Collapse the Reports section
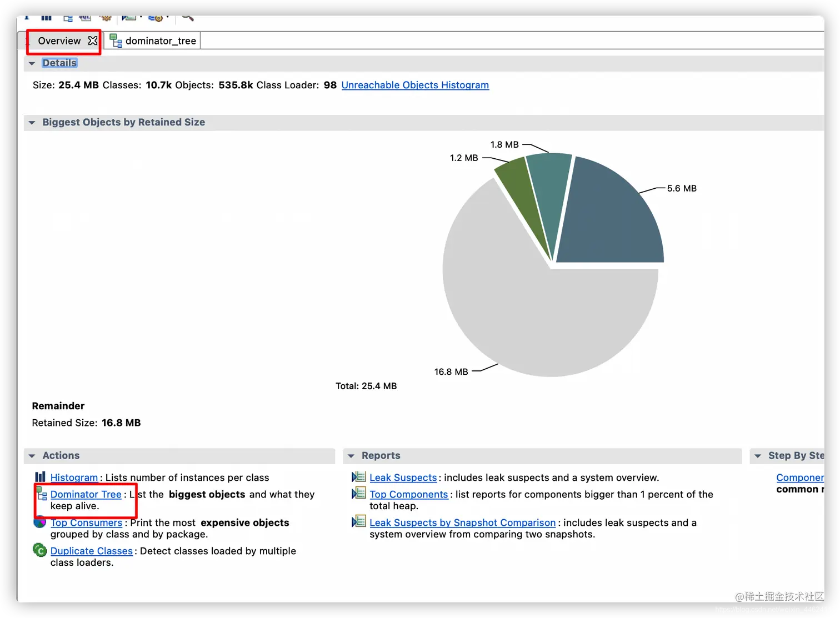Screen dimensions: 840x618 click(x=351, y=456)
